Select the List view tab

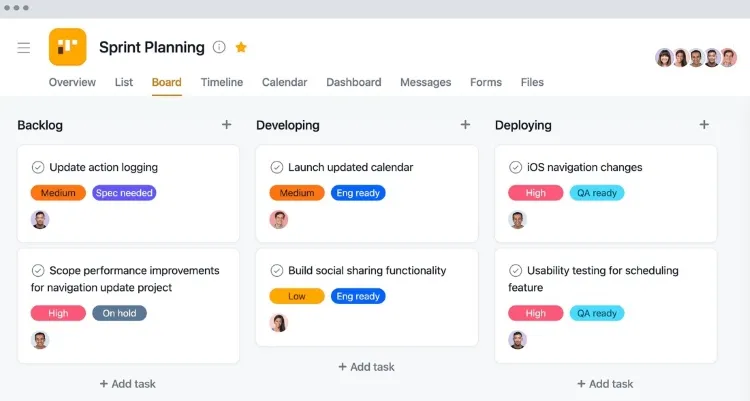point(124,82)
